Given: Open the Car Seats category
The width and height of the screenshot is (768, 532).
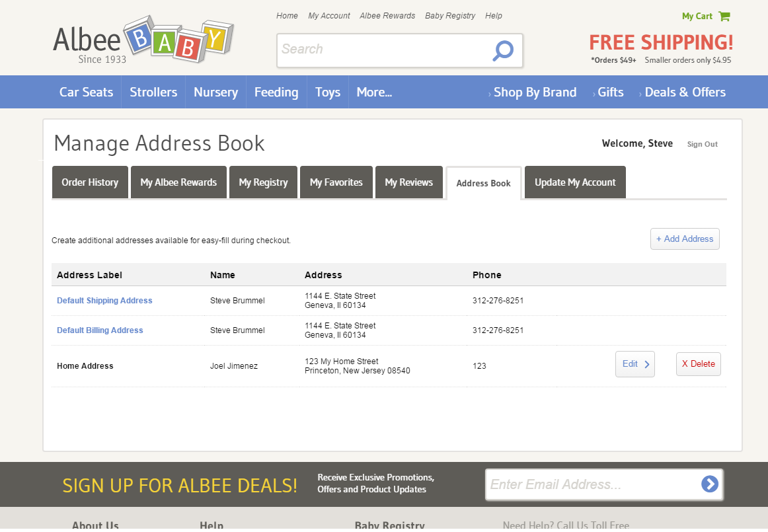Looking at the screenshot, I should click(86, 93).
